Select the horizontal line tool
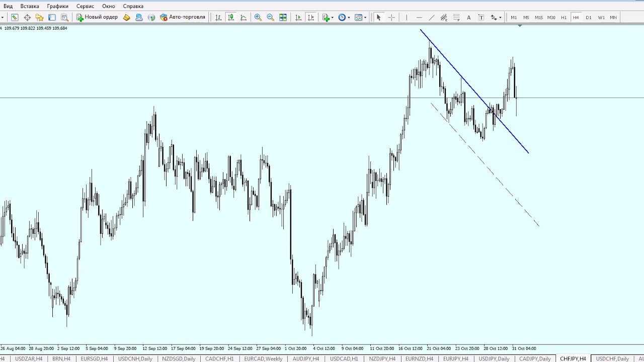Image resolution: width=644 pixels, height=362 pixels. 419,17
